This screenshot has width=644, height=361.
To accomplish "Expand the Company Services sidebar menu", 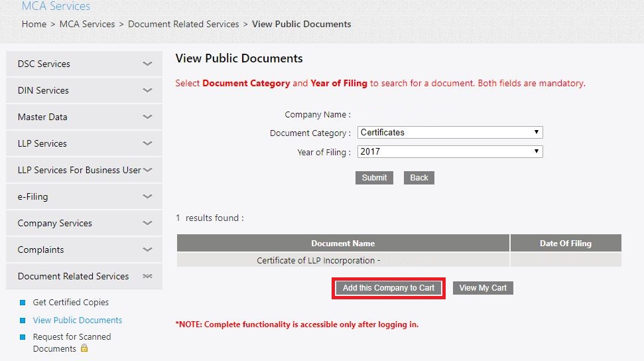I will point(84,223).
